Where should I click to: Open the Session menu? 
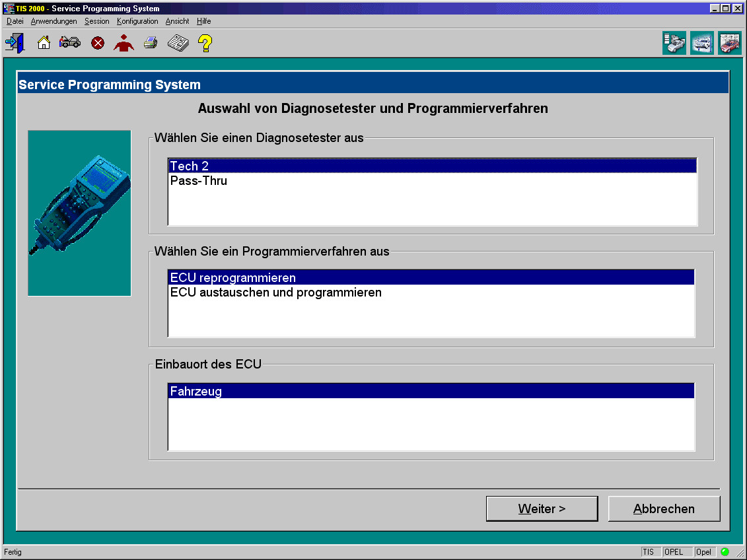[96, 21]
